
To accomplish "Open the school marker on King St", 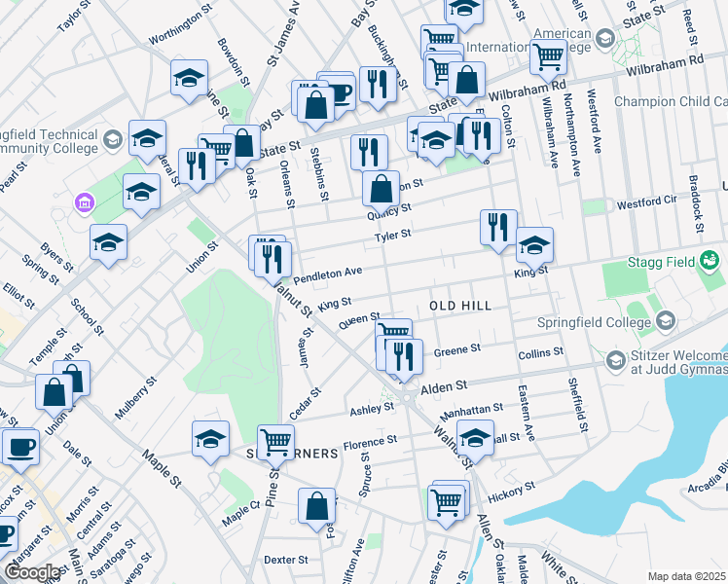I will (534, 246).
